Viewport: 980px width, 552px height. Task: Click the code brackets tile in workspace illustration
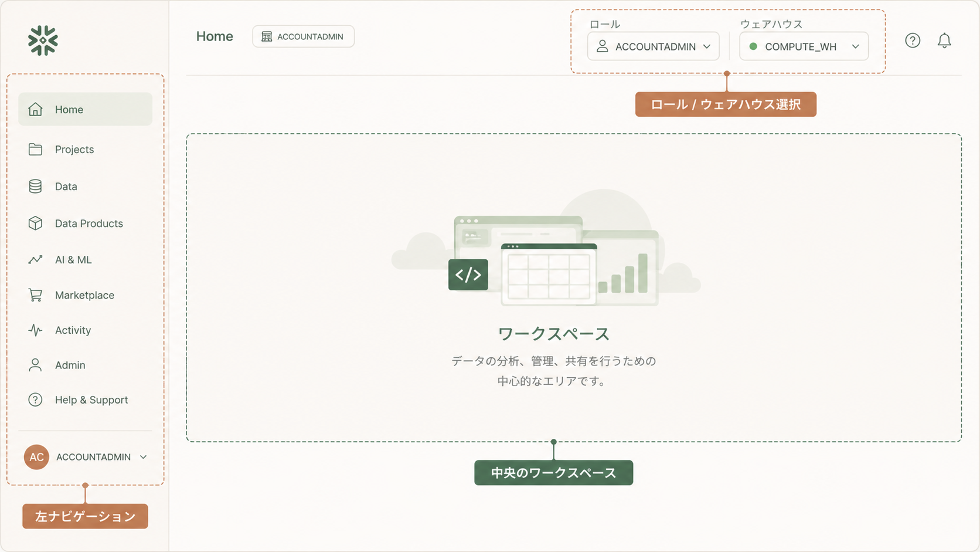pos(468,275)
